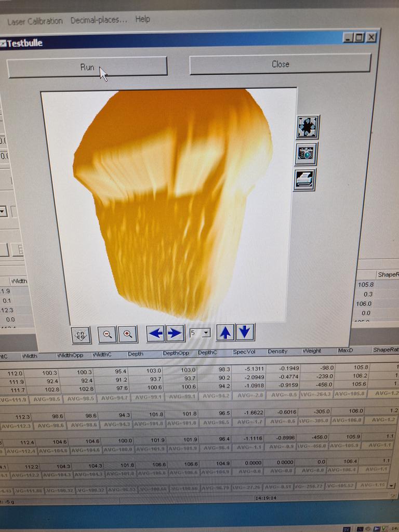Zoom in on the 3D model
Image resolution: width=399 pixels, height=532 pixels.
(128, 334)
